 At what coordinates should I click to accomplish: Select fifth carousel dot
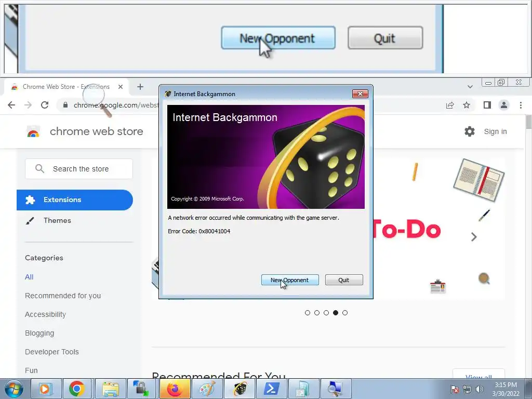pyautogui.click(x=345, y=313)
